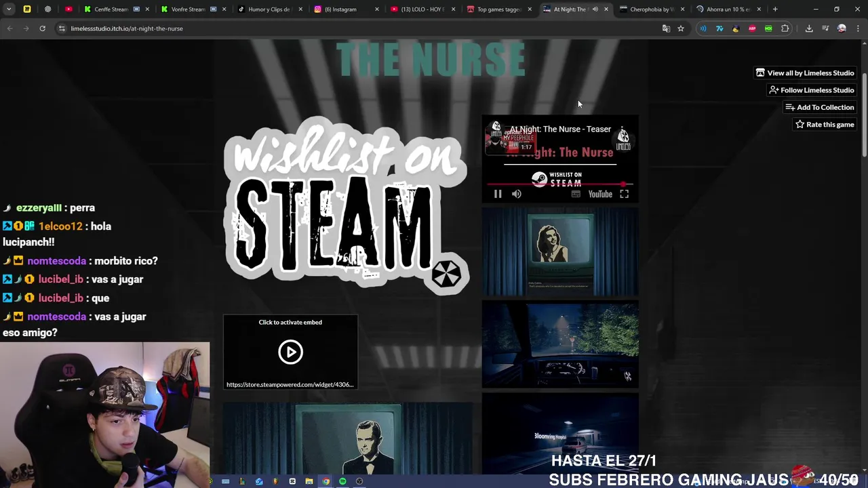Image resolution: width=868 pixels, height=488 pixels.
Task: Focus the address bar URL
Action: click(127, 28)
